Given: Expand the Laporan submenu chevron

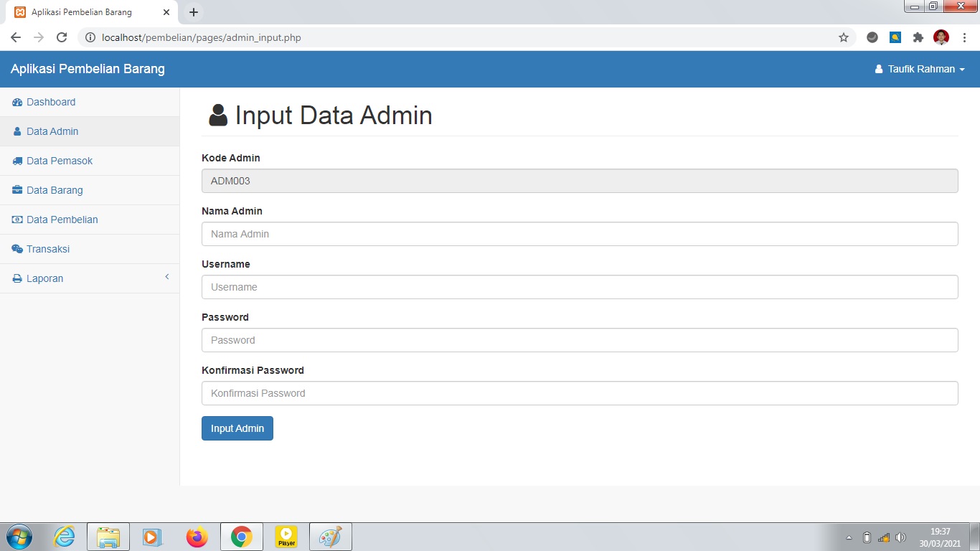Looking at the screenshot, I should [166, 277].
